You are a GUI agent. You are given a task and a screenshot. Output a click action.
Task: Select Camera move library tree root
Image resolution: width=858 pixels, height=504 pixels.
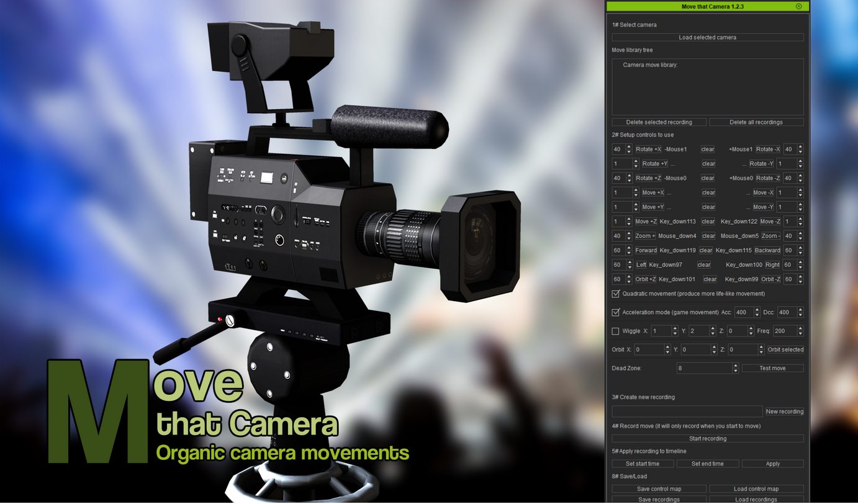(650, 65)
